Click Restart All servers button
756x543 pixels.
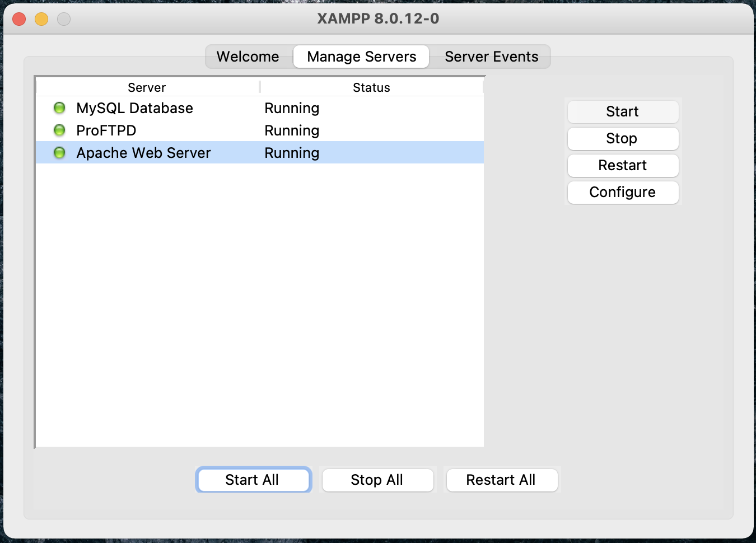coord(502,480)
